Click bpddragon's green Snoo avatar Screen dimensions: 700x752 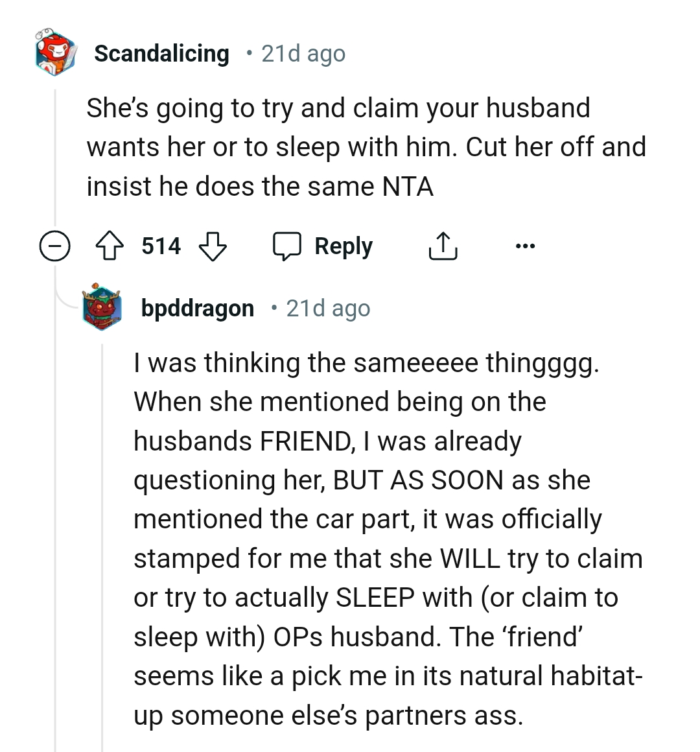click(x=102, y=307)
